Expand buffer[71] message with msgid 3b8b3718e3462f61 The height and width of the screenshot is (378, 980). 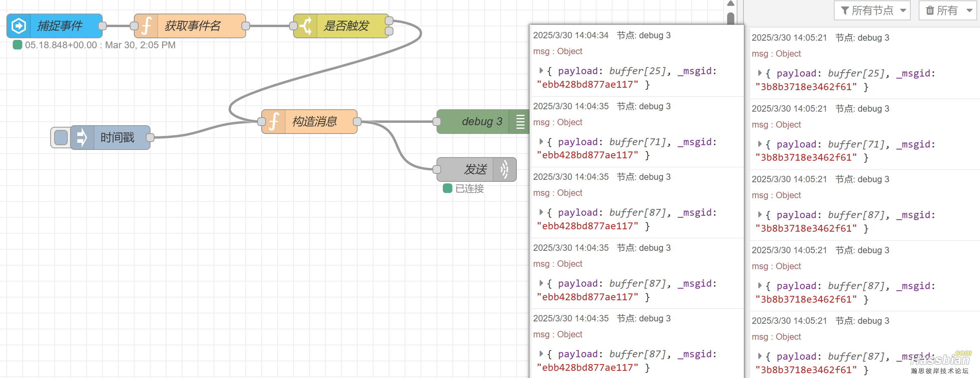(x=760, y=144)
